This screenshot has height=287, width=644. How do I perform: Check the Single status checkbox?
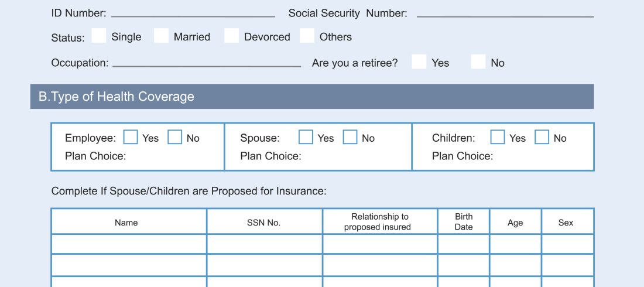(x=99, y=36)
